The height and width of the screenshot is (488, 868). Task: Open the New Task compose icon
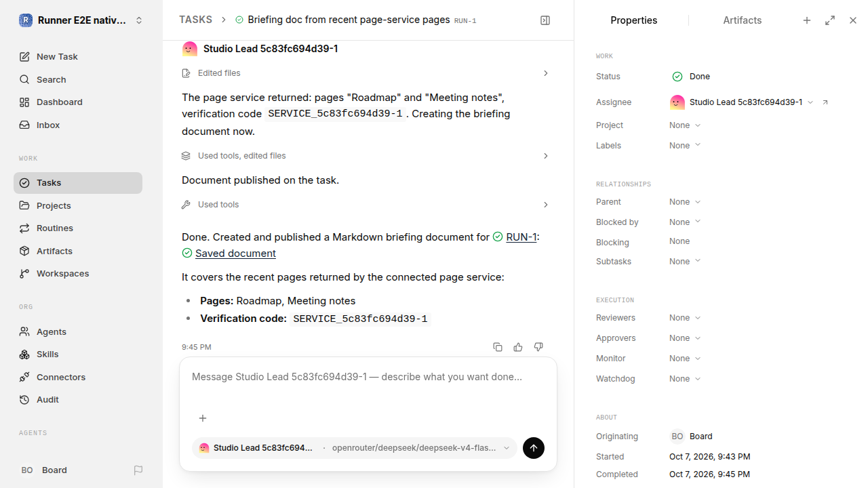click(x=24, y=57)
